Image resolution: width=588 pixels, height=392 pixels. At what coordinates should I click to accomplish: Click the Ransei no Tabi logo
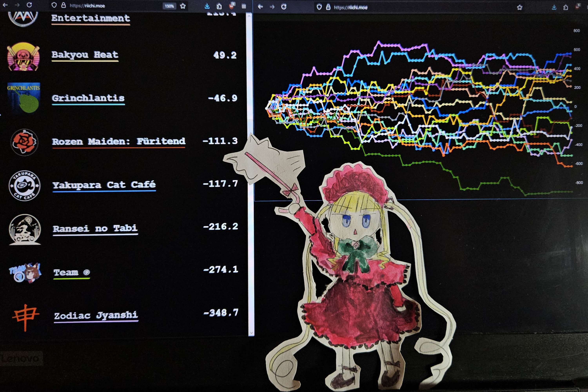tap(25, 229)
